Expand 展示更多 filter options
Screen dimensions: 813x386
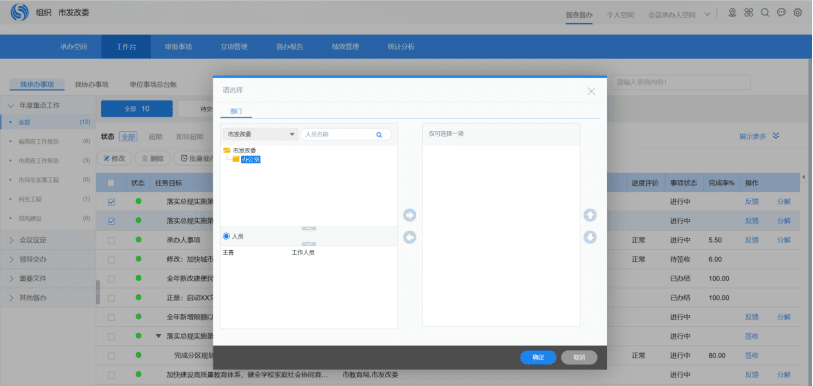[x=753, y=136]
